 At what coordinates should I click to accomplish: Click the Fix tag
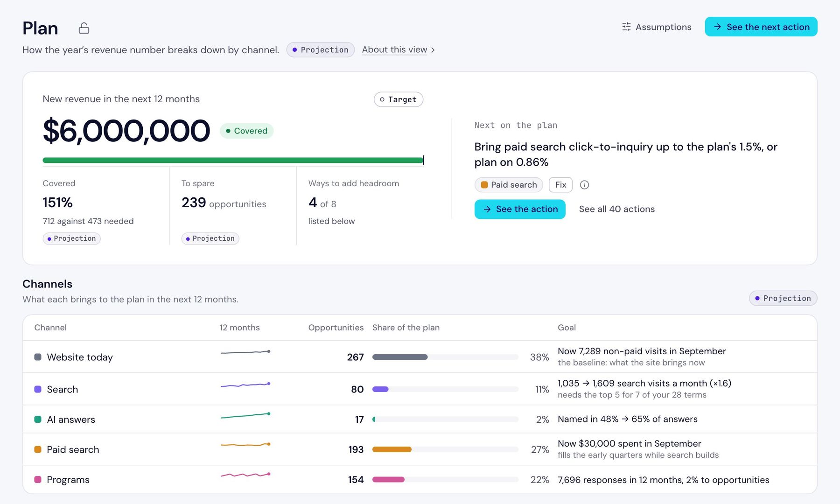(560, 185)
